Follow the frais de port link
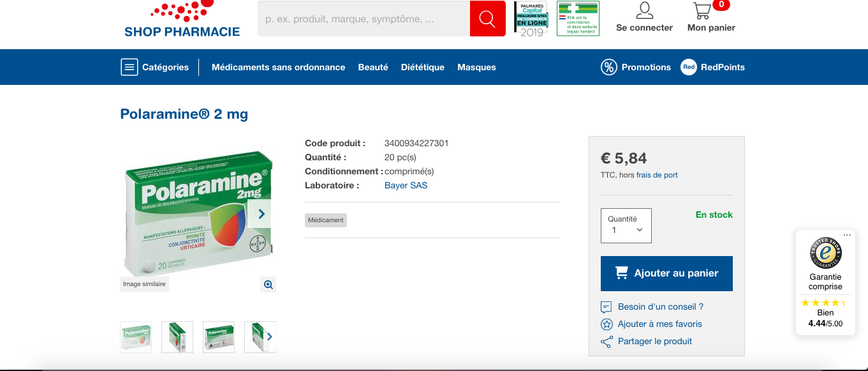Image resolution: width=868 pixels, height=371 pixels. [657, 175]
